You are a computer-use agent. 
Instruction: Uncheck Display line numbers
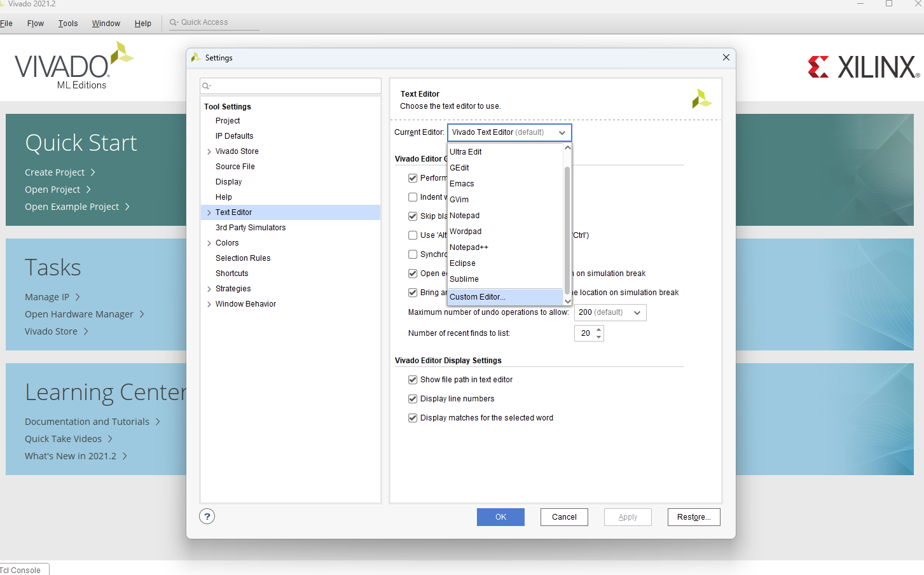[413, 399]
